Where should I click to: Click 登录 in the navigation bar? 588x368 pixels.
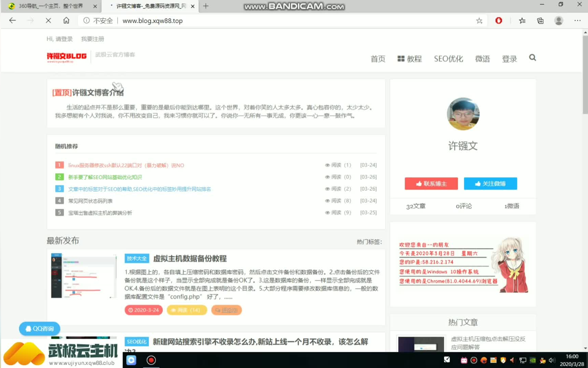(x=509, y=59)
